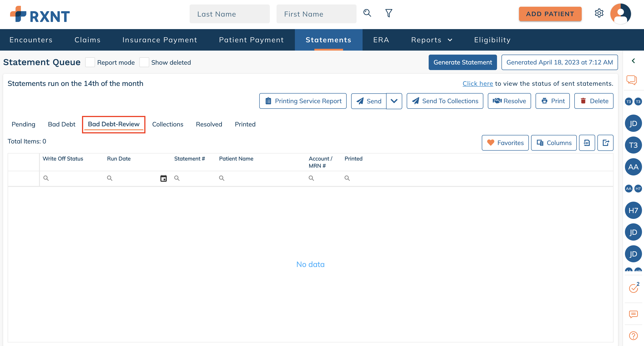Click the Send button
The image size is (644, 346).
tap(369, 101)
